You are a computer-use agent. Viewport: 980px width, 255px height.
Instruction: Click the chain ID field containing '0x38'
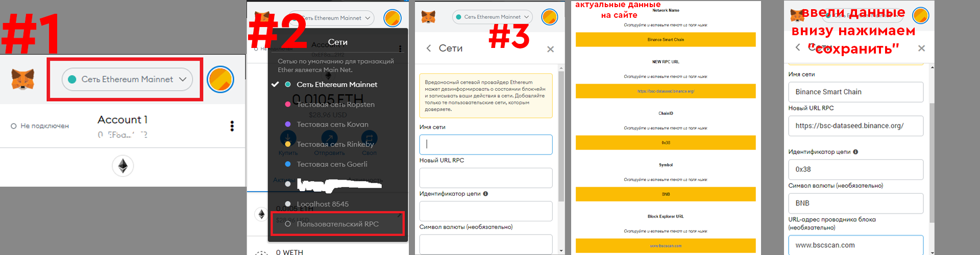pos(856,169)
